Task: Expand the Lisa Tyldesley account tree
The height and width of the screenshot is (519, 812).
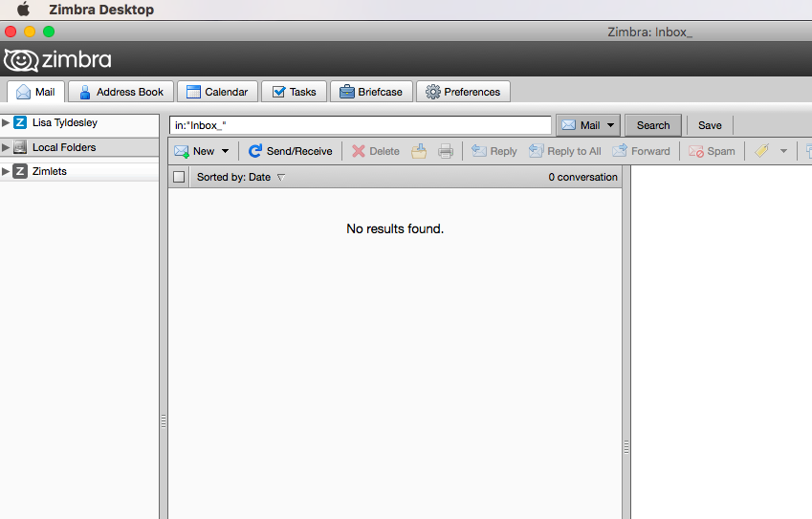Action: pyautogui.click(x=6, y=122)
